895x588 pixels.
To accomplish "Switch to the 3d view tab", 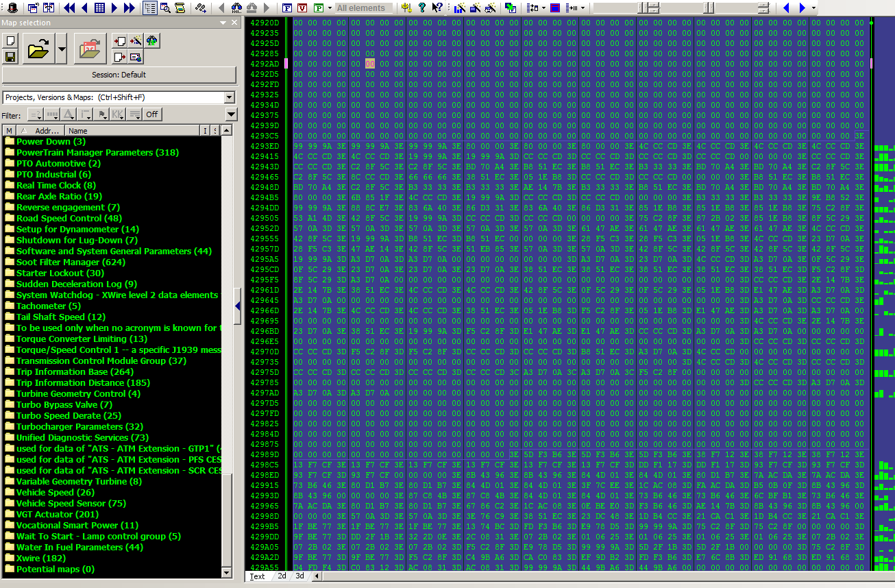I will click(x=299, y=576).
